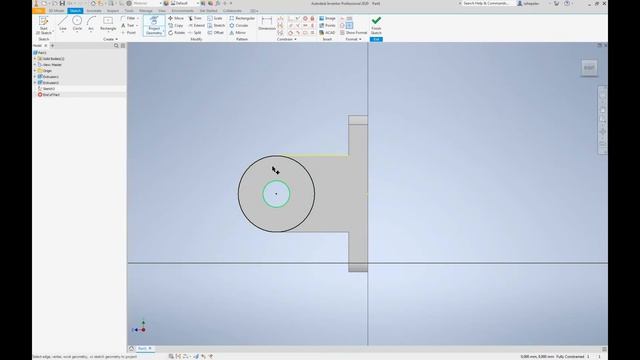
Task: Select the Circle tool
Action: click(77, 24)
